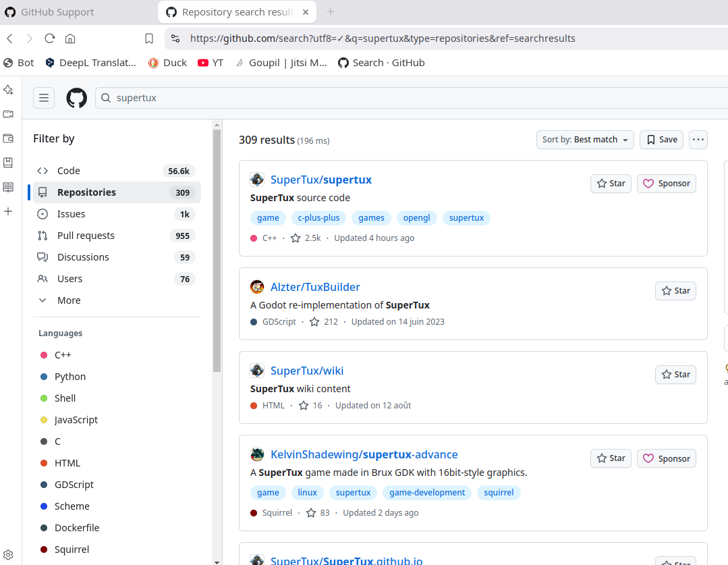Show Pull requests search results
Image resolution: width=728 pixels, height=565 pixels.
[117, 236]
